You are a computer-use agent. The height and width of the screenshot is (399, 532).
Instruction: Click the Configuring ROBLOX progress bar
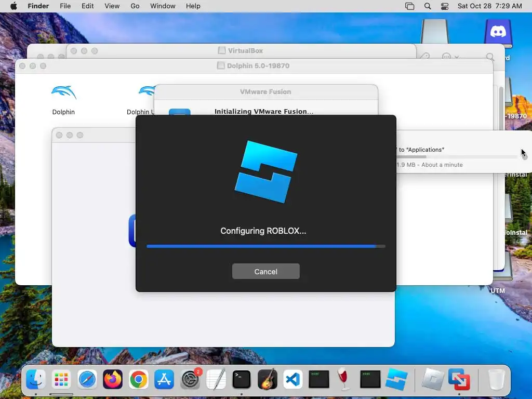point(265,246)
